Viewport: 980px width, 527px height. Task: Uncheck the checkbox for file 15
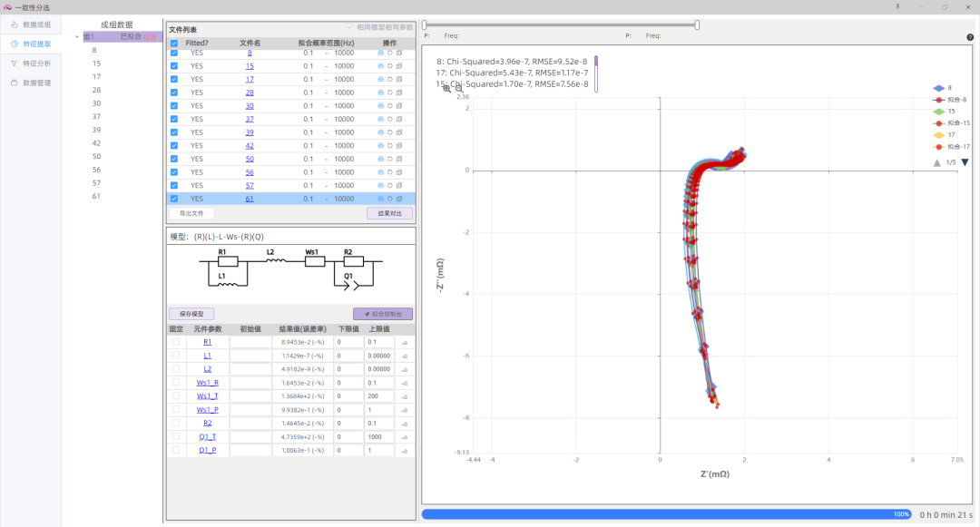[x=174, y=66]
